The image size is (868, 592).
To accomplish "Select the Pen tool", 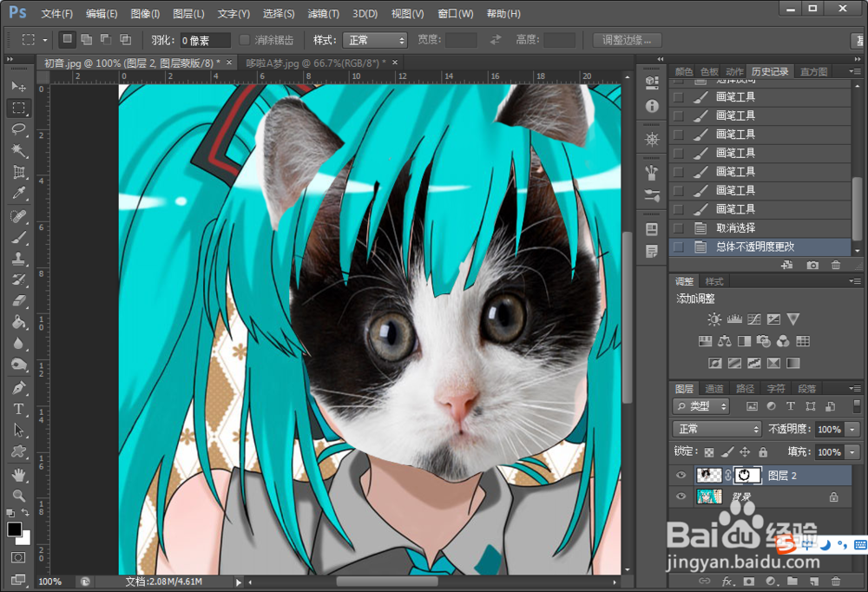I will coord(18,388).
